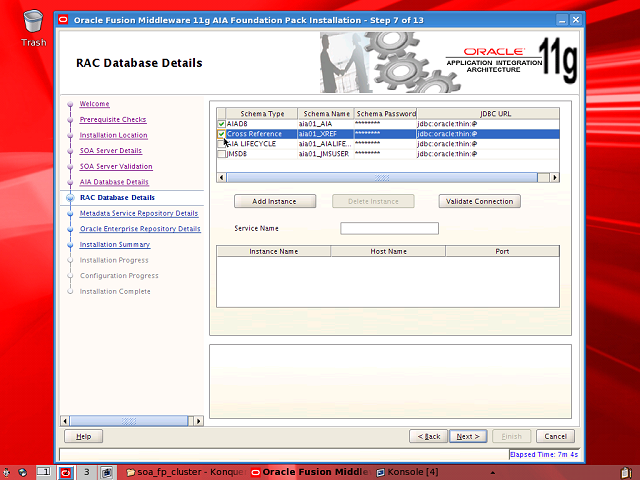Click the Oracle window menu icon in title bar
Image resolution: width=640 pixels, height=480 pixels.
[x=63, y=20]
